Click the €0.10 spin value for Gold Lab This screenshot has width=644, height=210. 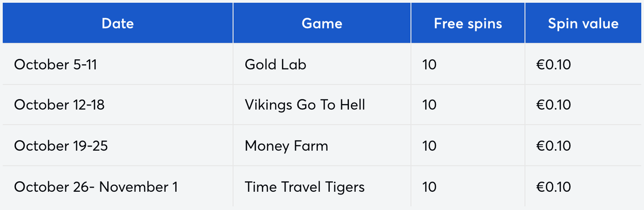click(554, 64)
